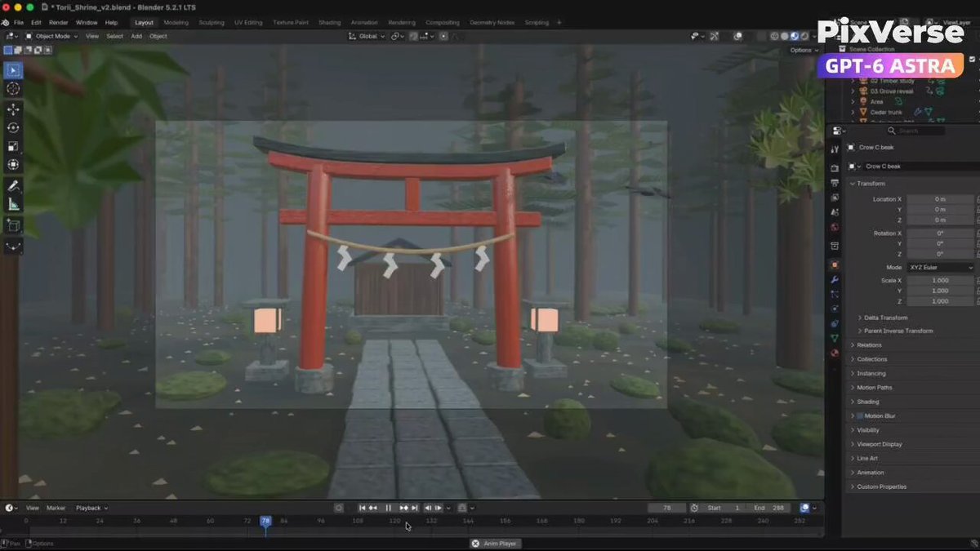The height and width of the screenshot is (551, 980).
Task: Open the Render properties tab
Action: click(834, 168)
